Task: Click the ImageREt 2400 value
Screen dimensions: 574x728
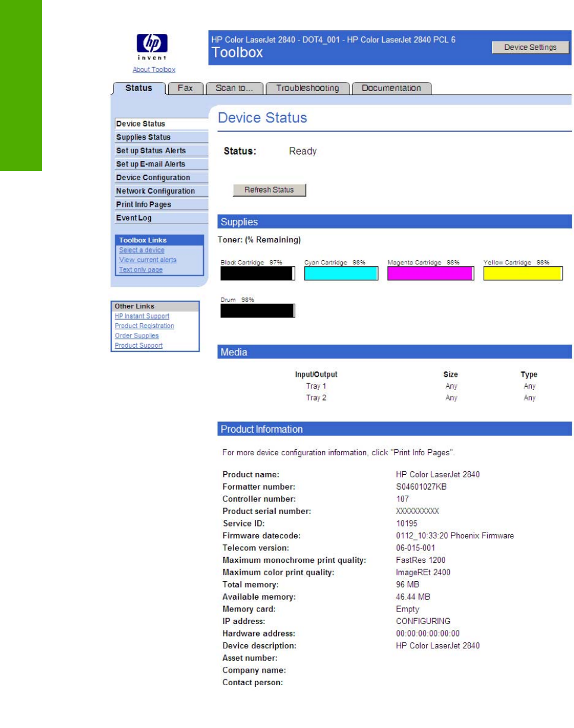Action: [x=423, y=573]
